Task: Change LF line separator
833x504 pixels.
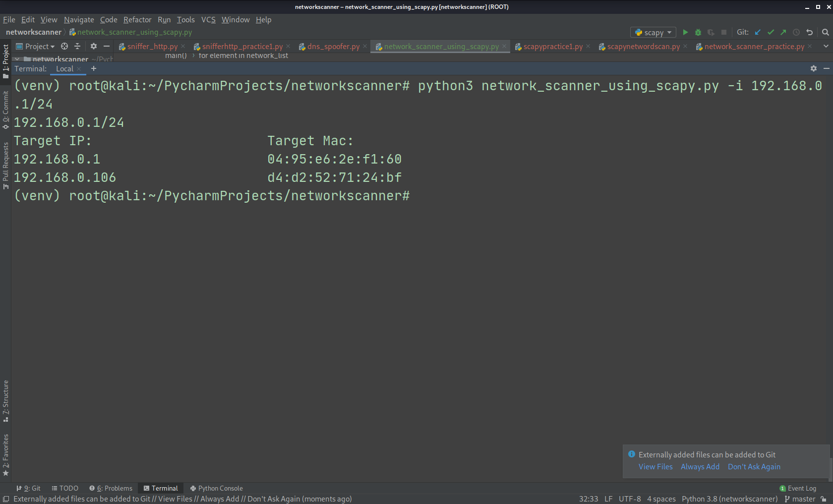Action: point(608,499)
